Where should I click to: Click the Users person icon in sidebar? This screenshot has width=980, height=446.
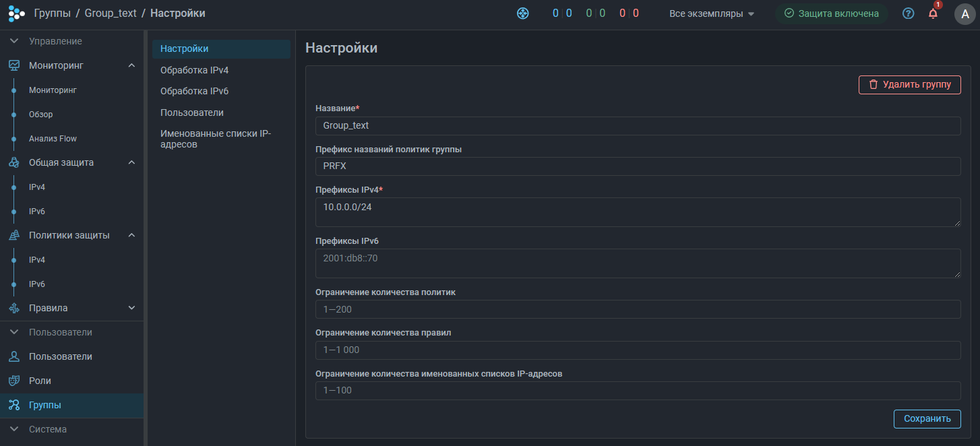click(x=14, y=356)
